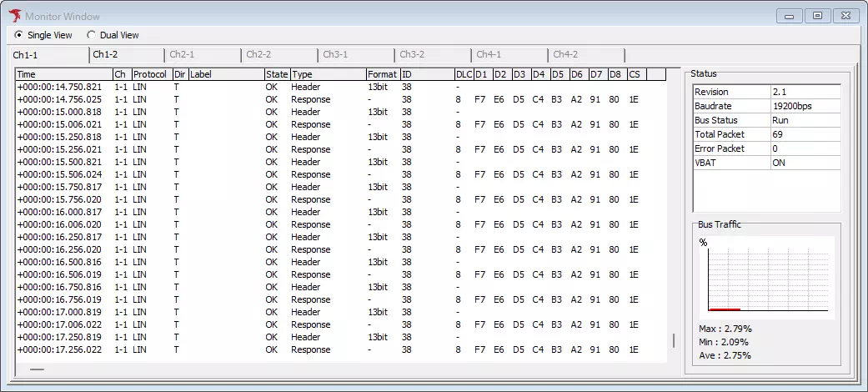
Task: Click the Bus Status Run value
Action: pos(805,120)
